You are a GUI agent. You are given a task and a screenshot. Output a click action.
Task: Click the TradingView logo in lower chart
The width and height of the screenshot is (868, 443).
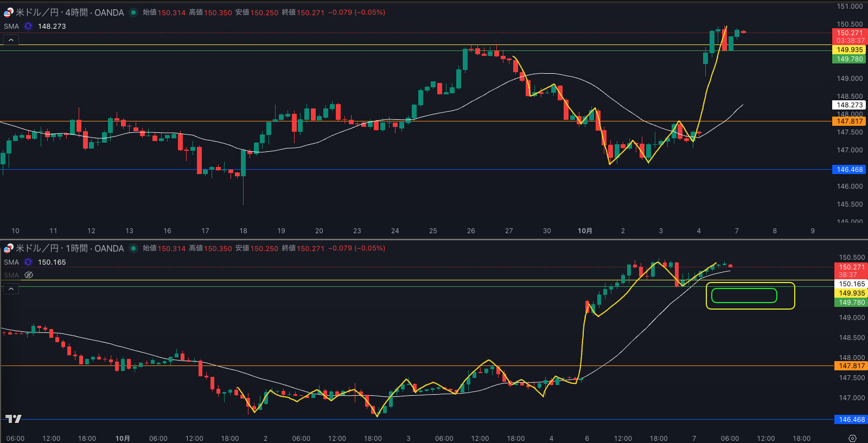tap(13, 419)
